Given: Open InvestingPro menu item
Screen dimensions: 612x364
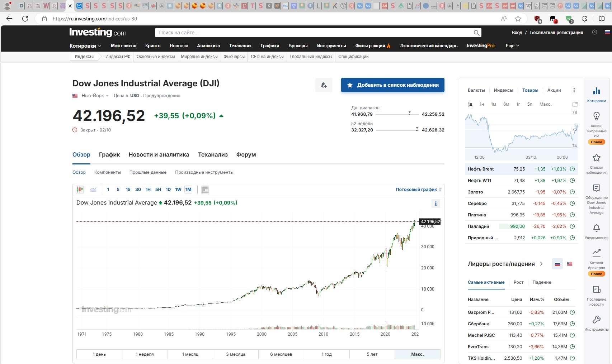Looking at the screenshot, I should pyautogui.click(x=481, y=46).
